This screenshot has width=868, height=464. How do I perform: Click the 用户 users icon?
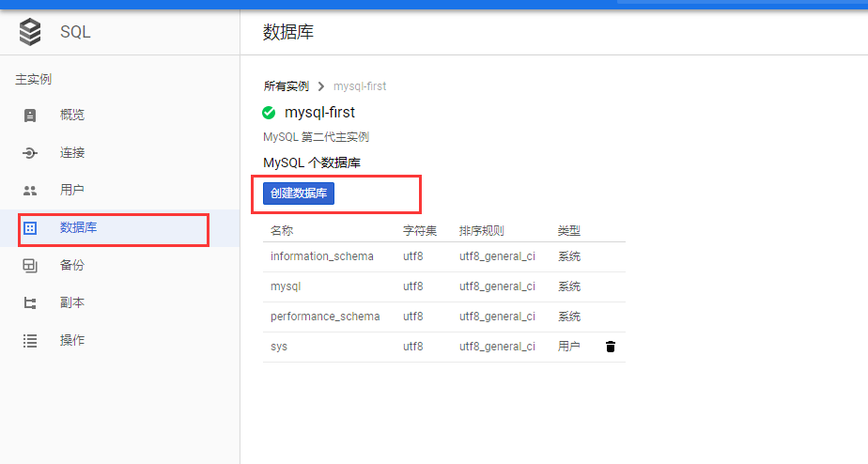[x=30, y=191]
